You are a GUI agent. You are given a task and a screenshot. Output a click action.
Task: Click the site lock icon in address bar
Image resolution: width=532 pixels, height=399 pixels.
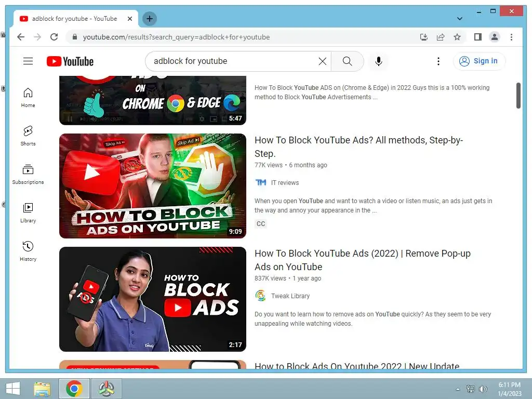click(x=75, y=37)
